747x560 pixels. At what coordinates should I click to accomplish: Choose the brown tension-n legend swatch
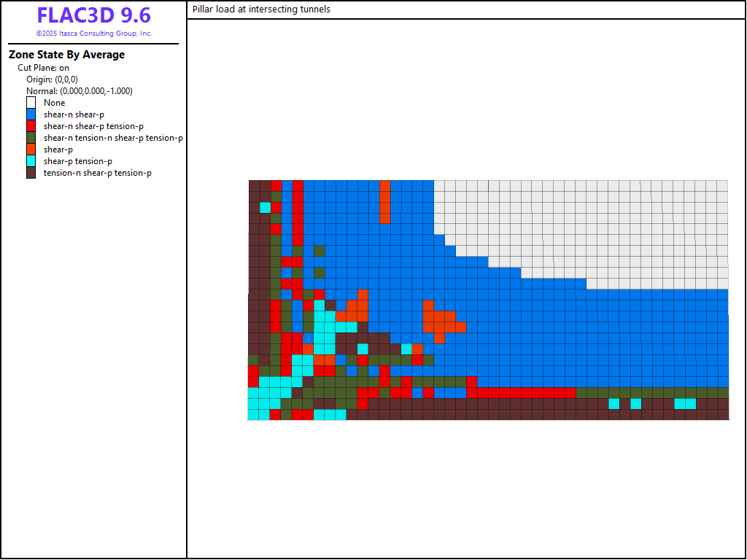pos(31,173)
